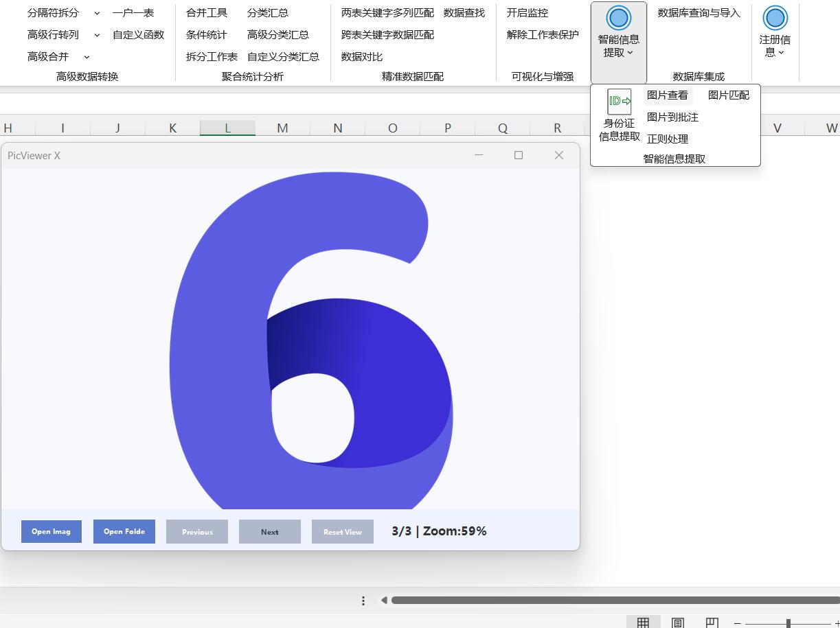Click the 智能信息提取 blue circle icon
Image resolution: width=840 pixels, height=628 pixels.
(x=618, y=19)
